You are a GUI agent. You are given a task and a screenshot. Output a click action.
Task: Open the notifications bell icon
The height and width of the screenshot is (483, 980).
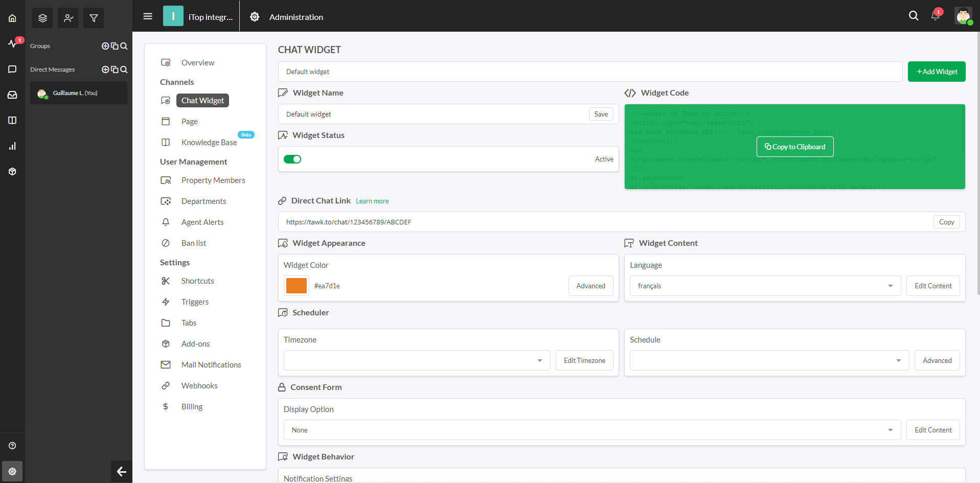click(x=935, y=16)
